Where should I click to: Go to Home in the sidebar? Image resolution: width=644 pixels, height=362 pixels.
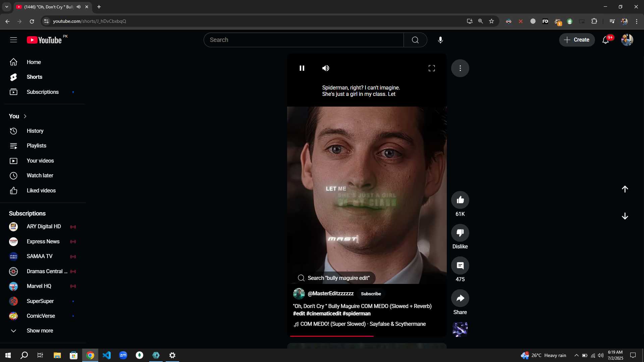tap(43, 62)
